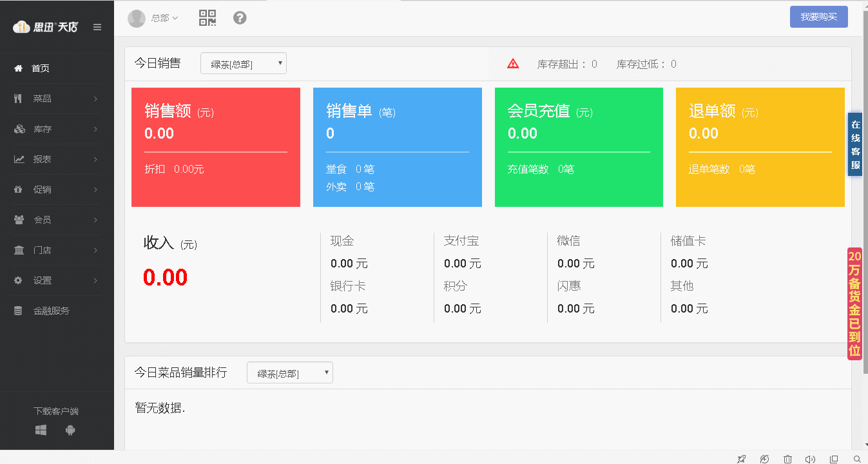Click the red inventory warning triangle
The width and height of the screenshot is (868, 464).
click(513, 63)
